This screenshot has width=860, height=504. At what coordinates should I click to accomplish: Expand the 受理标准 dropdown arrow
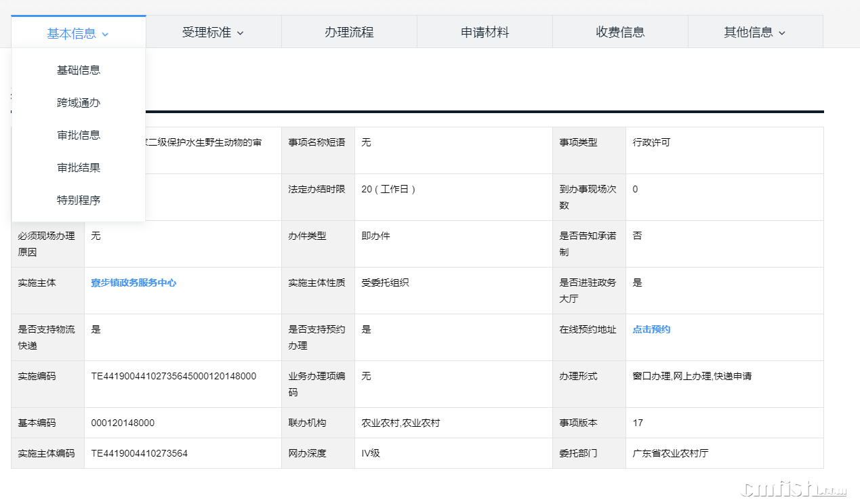tap(240, 33)
